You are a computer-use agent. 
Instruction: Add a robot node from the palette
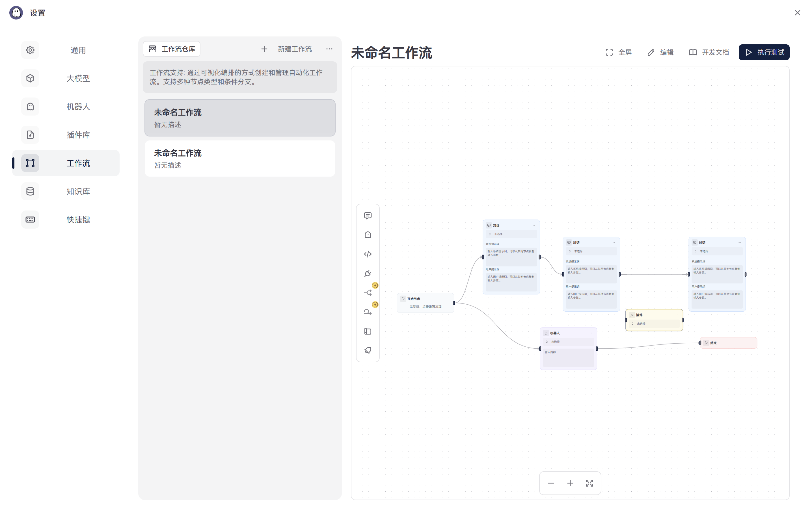coord(368,235)
